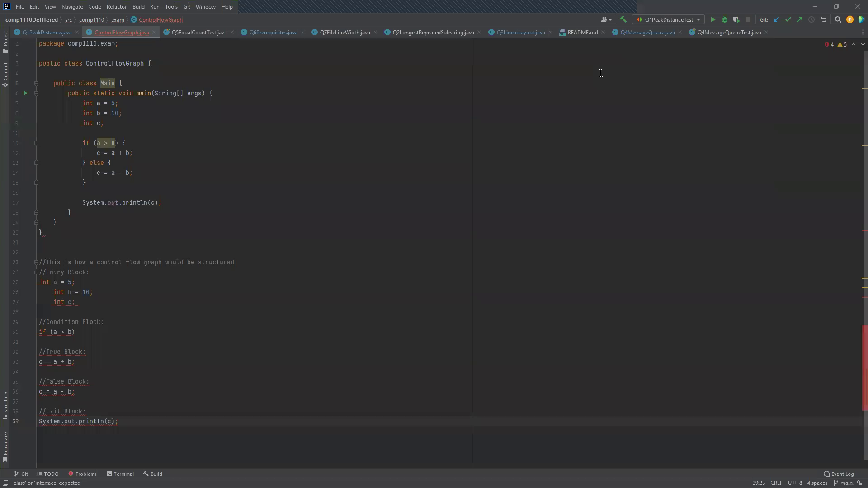Open the Refactor menu
The width and height of the screenshot is (868, 488).
click(116, 6)
